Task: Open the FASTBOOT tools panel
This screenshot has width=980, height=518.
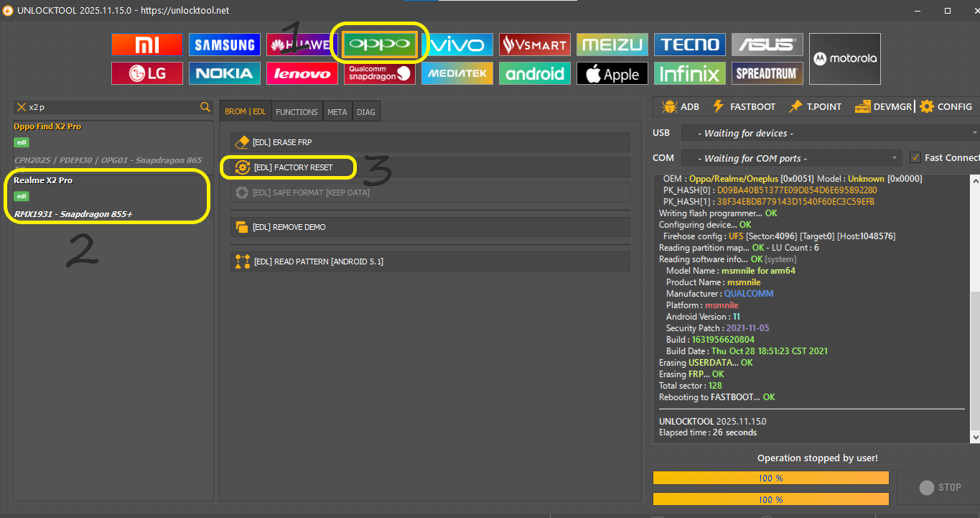Action: pyautogui.click(x=743, y=106)
